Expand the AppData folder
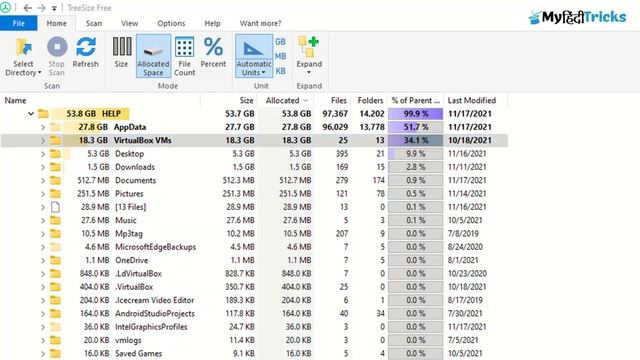640x360 pixels. click(x=43, y=127)
